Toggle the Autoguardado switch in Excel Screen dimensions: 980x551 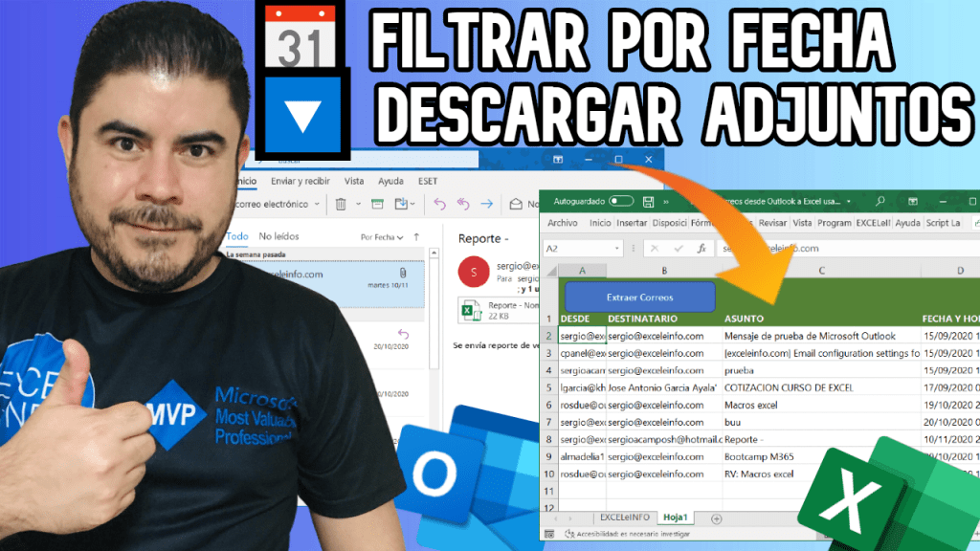(620, 201)
